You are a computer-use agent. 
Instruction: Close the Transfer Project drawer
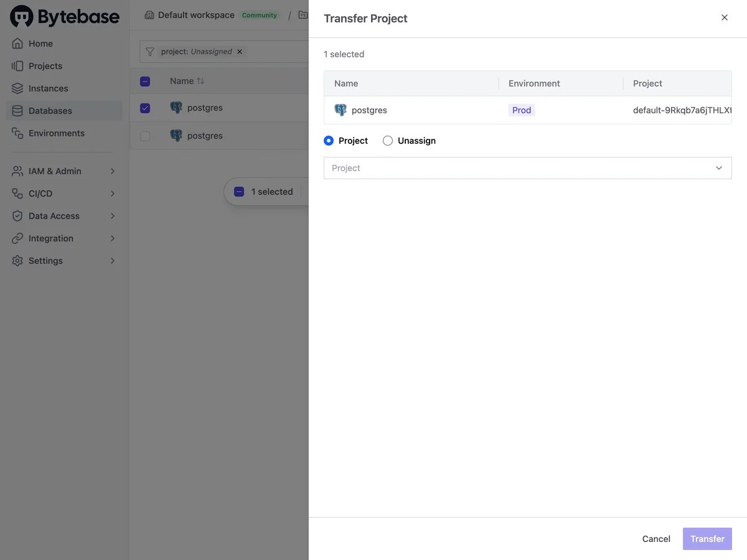725,17
